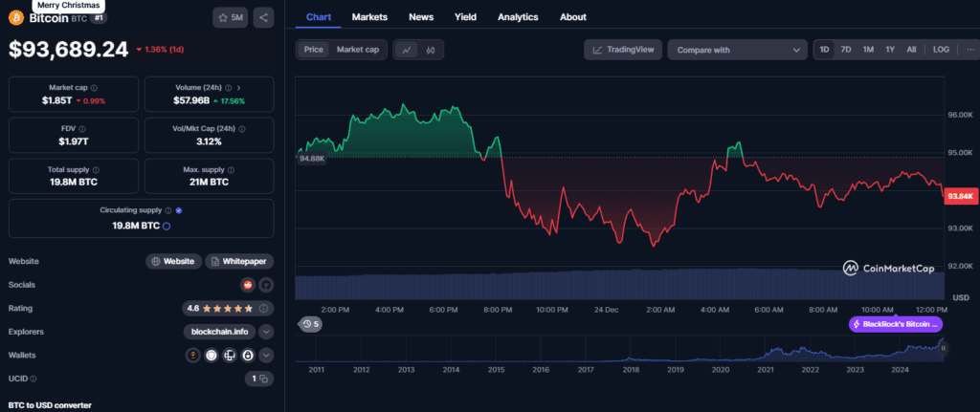Show UCID info icon

pyautogui.click(x=33, y=379)
